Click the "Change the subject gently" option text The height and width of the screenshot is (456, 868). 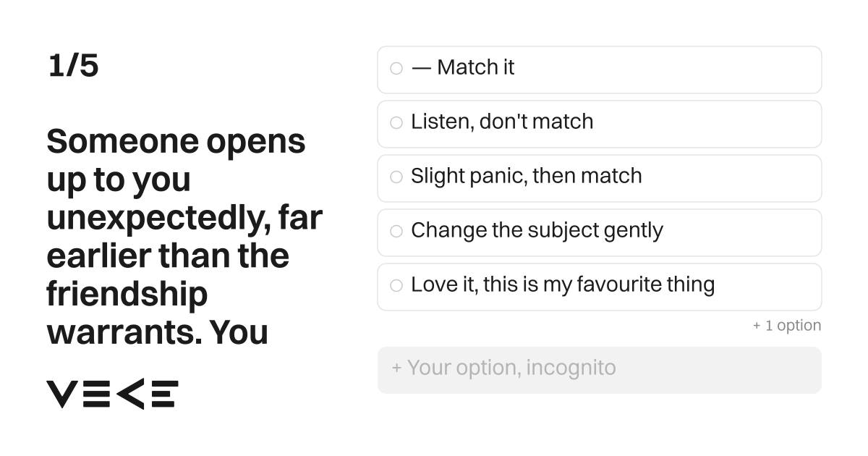pyautogui.click(x=537, y=230)
